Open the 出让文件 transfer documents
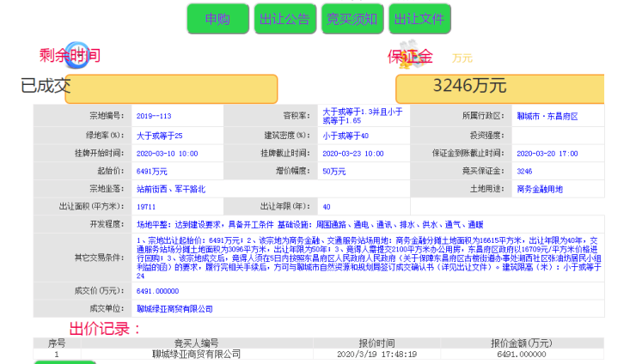This screenshot has height=364, width=636. (x=419, y=19)
